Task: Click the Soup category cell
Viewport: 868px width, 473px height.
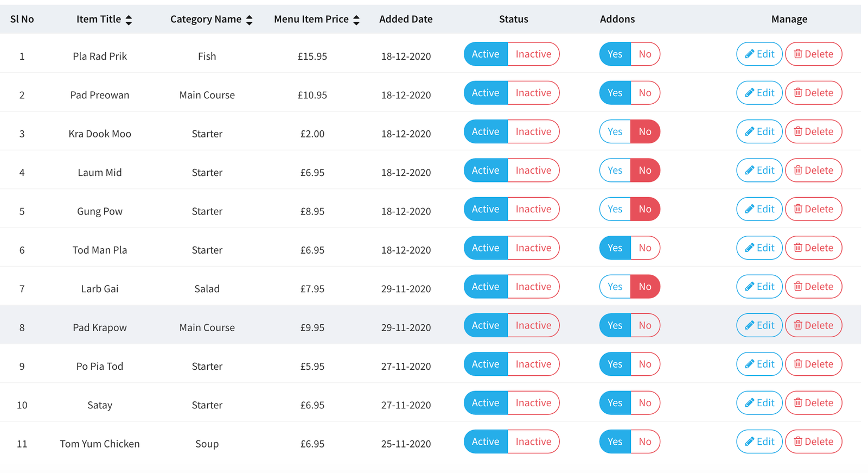Action: click(x=207, y=444)
